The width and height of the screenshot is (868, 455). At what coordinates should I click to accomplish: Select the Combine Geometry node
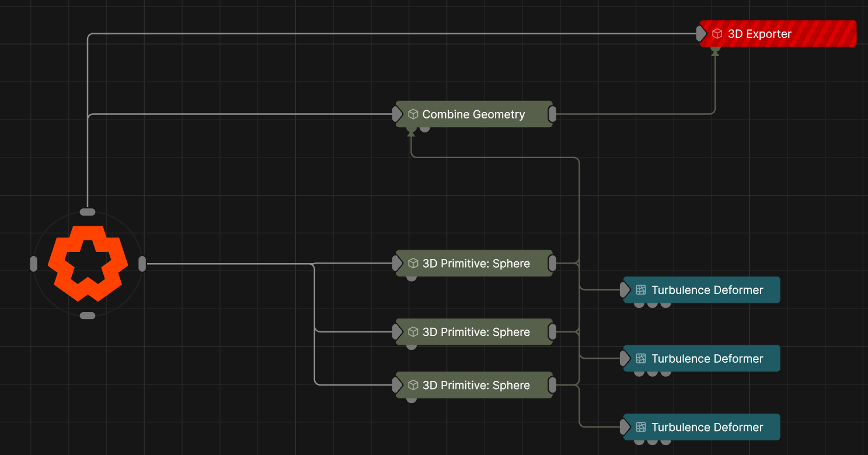click(474, 114)
